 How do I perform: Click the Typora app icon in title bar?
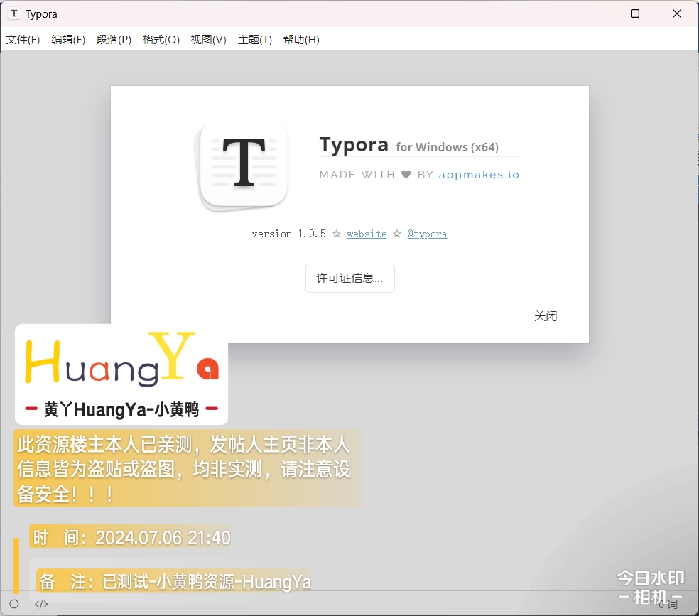13,13
